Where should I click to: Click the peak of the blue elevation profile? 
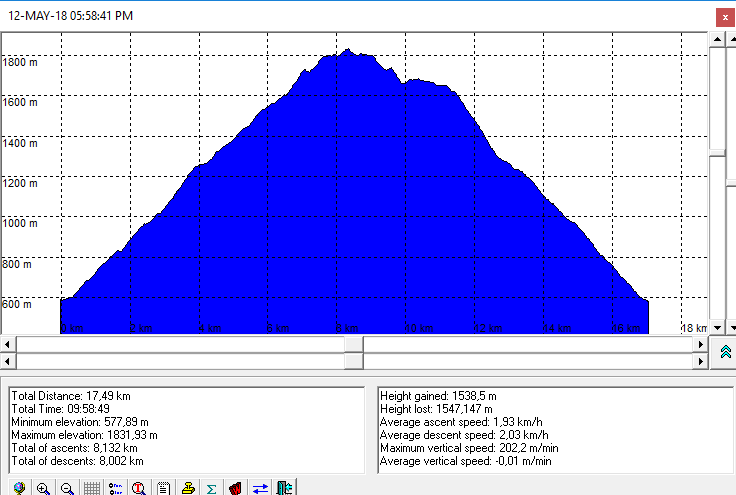[x=347, y=50]
